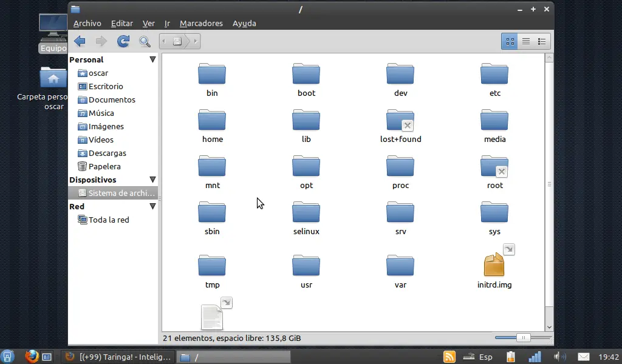Screen dimensions: 622x364
Task: Select the tmp folder icon
Action: (212, 266)
